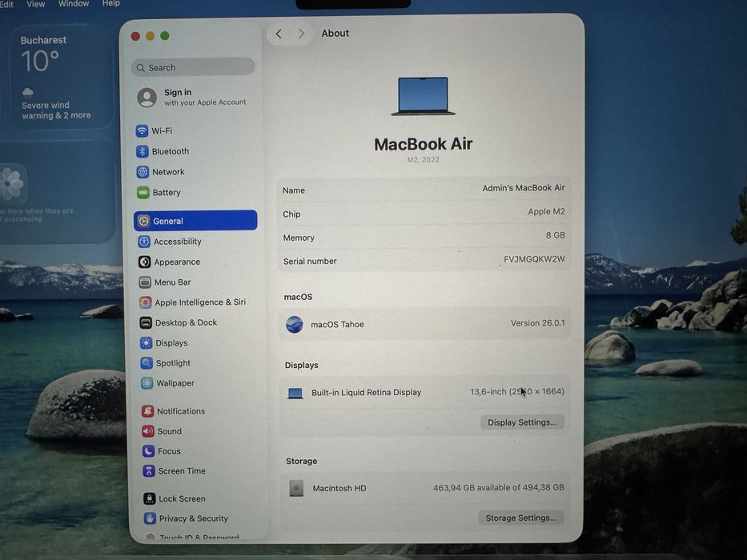The height and width of the screenshot is (560, 747).
Task: Select the General gear icon
Action: coord(143,221)
